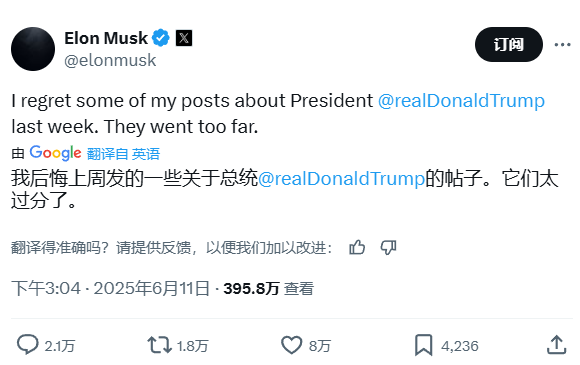Click the blue verified badge
The height and width of the screenshot is (365, 580).
click(x=161, y=38)
